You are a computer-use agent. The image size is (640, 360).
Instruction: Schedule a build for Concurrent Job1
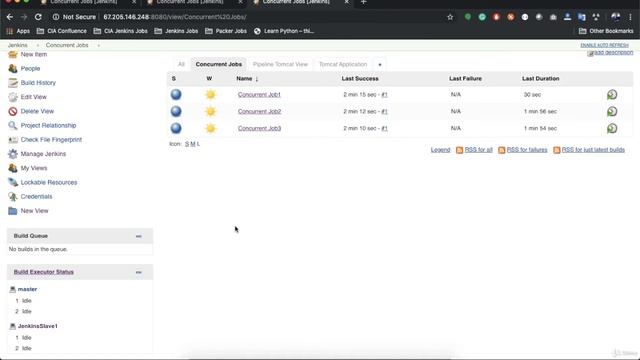click(612, 95)
